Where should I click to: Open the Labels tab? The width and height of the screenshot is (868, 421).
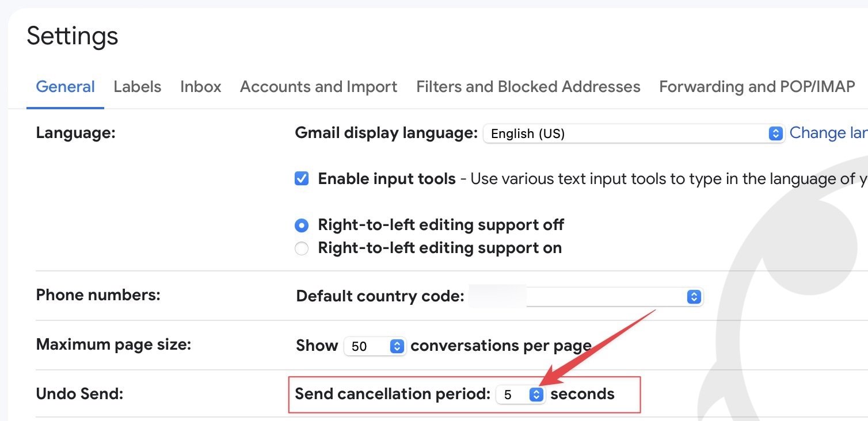coord(137,87)
